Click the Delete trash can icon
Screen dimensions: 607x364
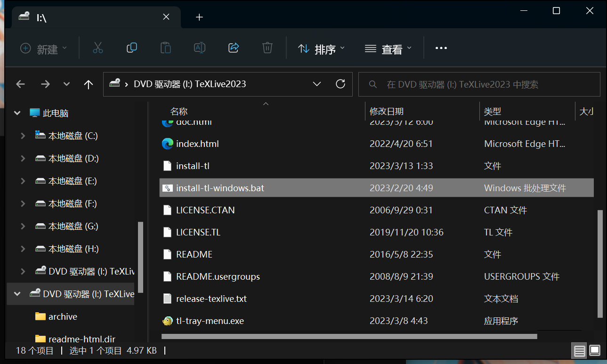click(x=267, y=48)
